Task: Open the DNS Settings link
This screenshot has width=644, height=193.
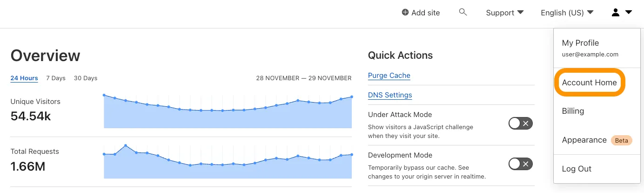Action: 390,95
